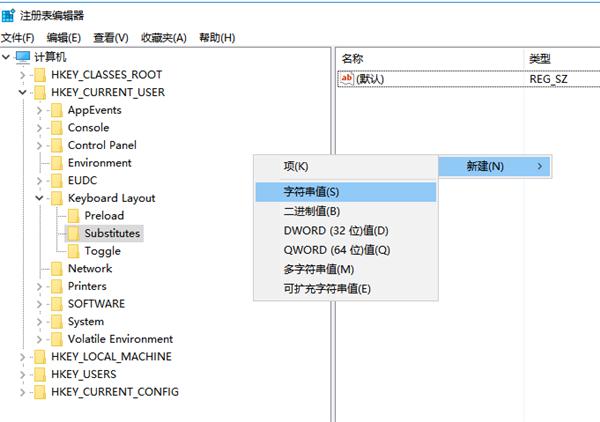Collapse the HKEY_CURRENT_USER node
600x422 pixels.
click(x=23, y=93)
